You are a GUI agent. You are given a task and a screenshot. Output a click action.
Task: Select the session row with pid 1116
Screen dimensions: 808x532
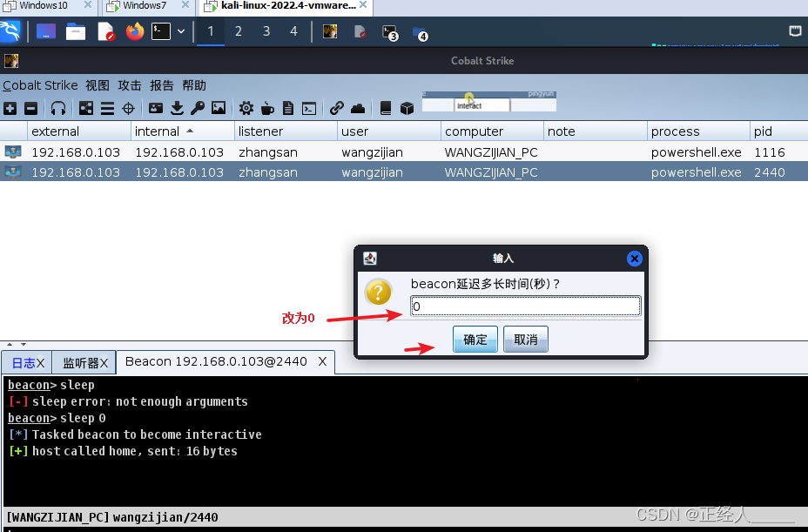tap(404, 152)
